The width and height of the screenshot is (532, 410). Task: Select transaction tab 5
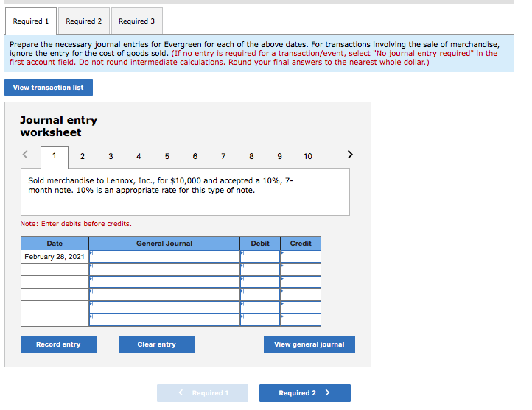[167, 156]
